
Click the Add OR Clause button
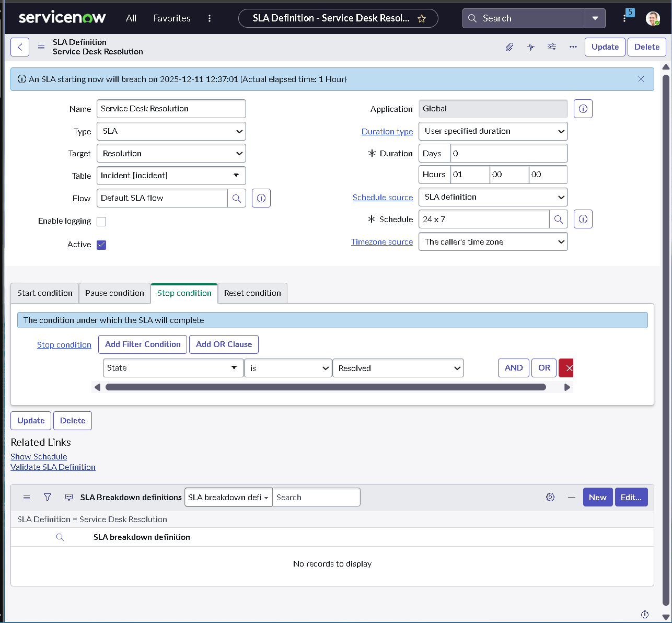(224, 344)
